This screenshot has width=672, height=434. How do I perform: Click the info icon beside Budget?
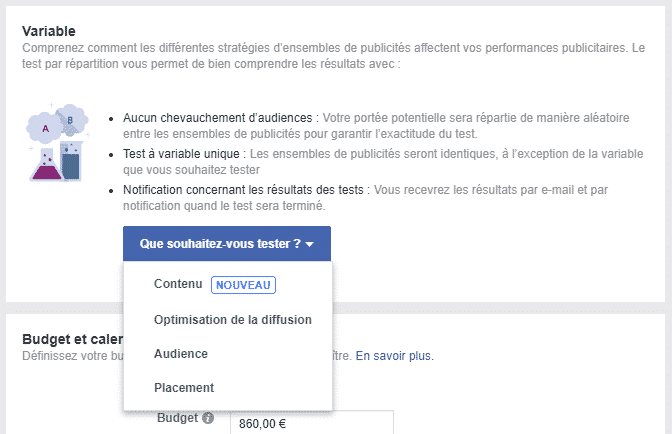[208, 418]
